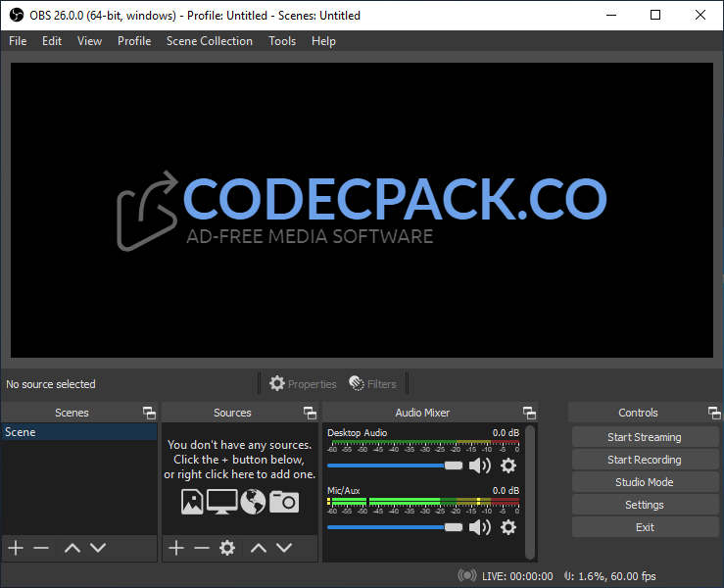
Task: Click the OBS logo in title bar
Action: tap(17, 16)
